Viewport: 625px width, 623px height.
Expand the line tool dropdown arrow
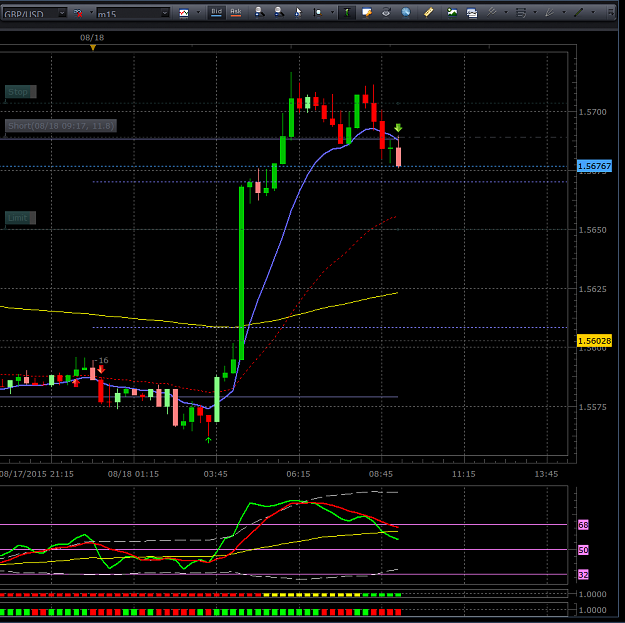pyautogui.click(x=593, y=13)
